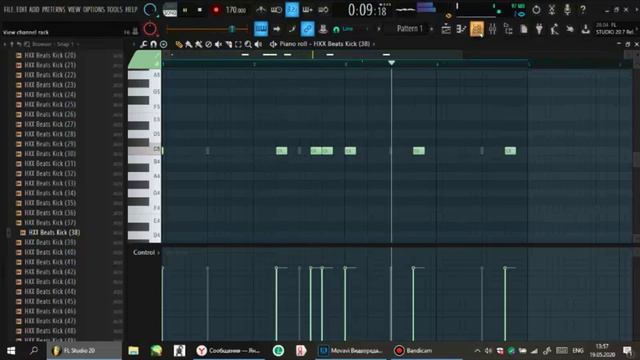This screenshot has height=360, width=640.
Task: Click the 0:09:18 time display
Action: point(367,10)
